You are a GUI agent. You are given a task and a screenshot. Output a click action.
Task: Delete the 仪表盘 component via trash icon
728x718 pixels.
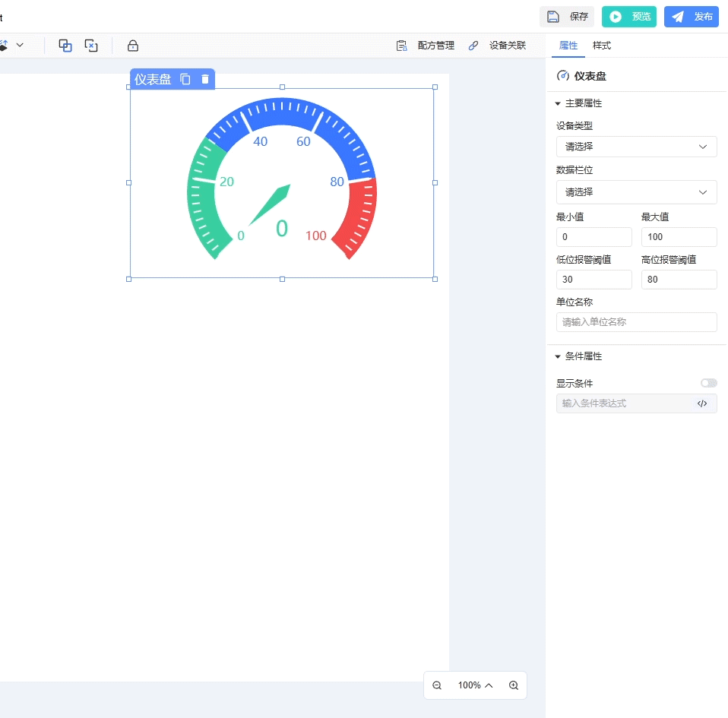tap(205, 79)
